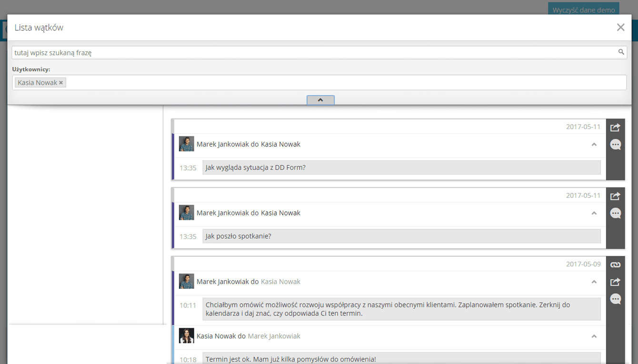Share the 'Jak poszło spotkanie?' thread
The image size is (638, 364).
point(615,196)
